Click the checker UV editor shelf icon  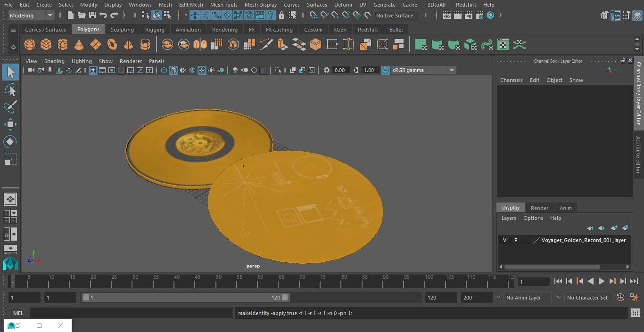503,45
